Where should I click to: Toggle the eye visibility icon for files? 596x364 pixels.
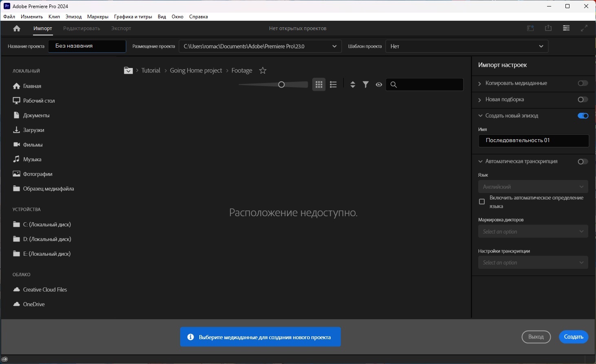(379, 85)
